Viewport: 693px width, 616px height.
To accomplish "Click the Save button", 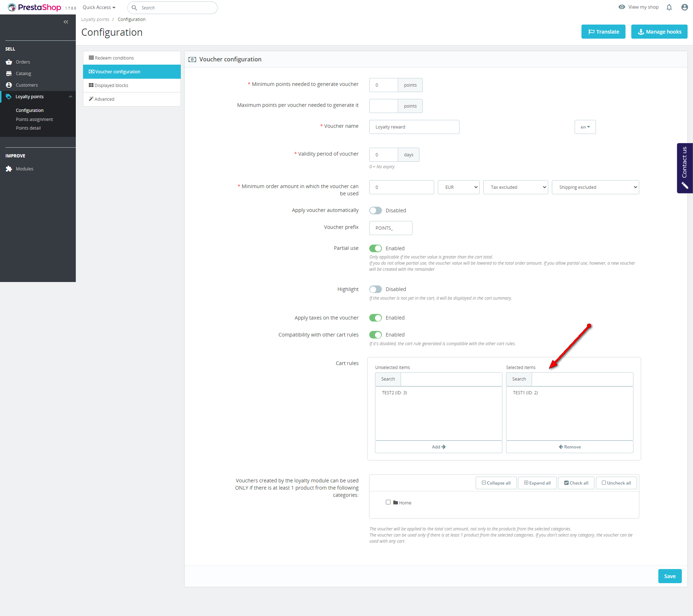I will click(670, 576).
